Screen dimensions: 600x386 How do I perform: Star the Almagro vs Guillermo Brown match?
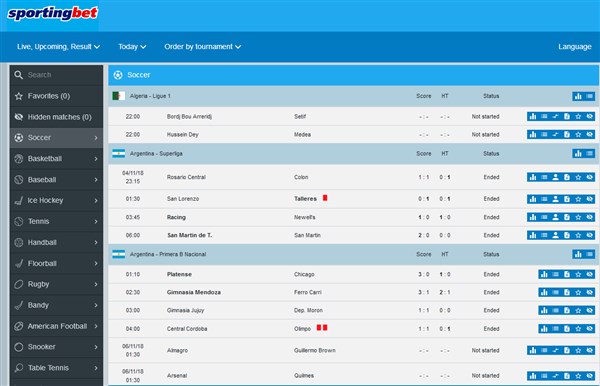tap(578, 350)
